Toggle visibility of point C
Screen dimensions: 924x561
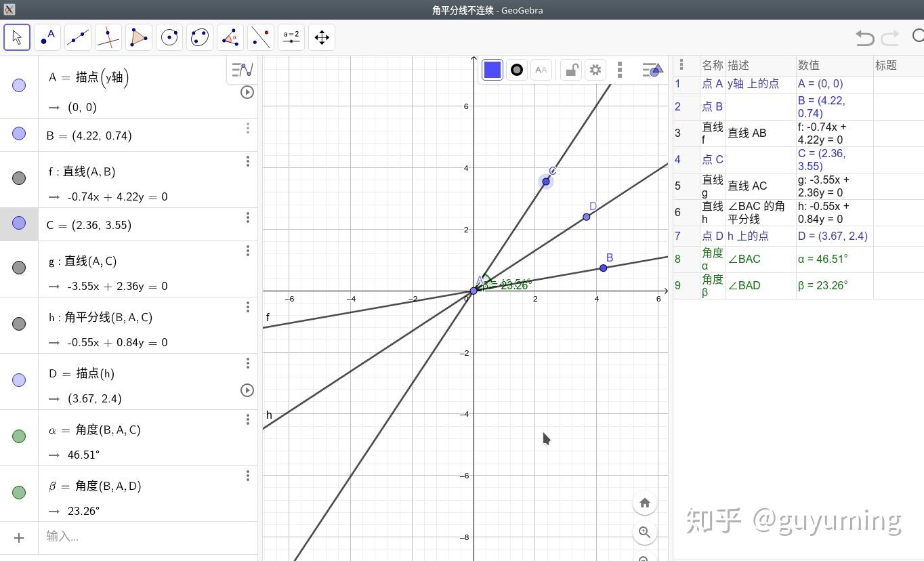19,223
